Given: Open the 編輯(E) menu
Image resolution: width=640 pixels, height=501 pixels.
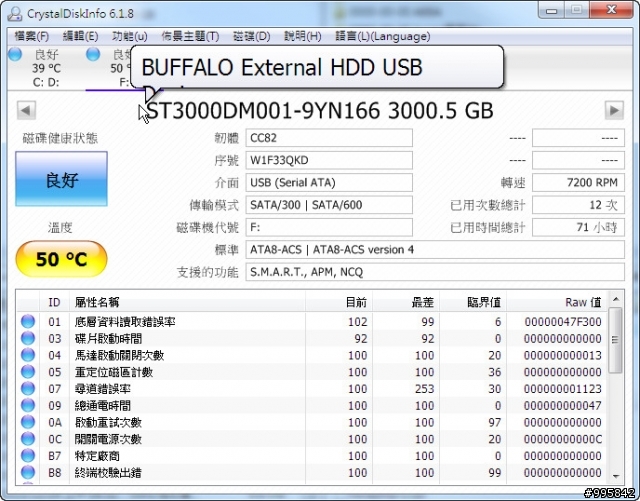Looking at the screenshot, I should (x=80, y=36).
